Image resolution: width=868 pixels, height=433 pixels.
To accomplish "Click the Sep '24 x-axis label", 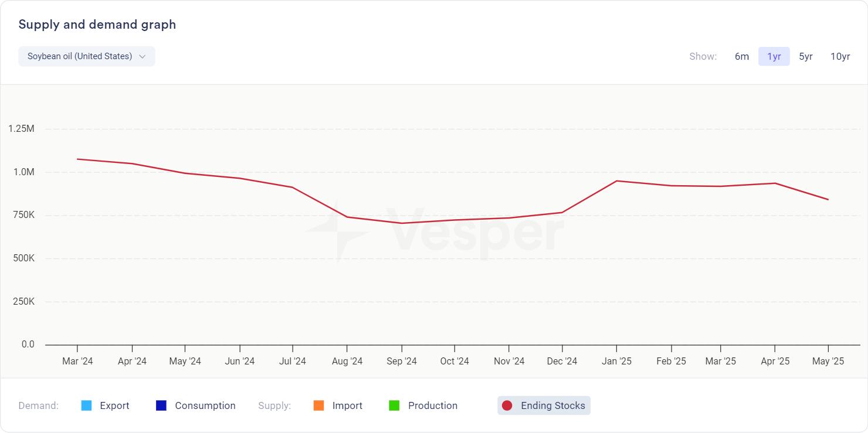I will [x=402, y=361].
